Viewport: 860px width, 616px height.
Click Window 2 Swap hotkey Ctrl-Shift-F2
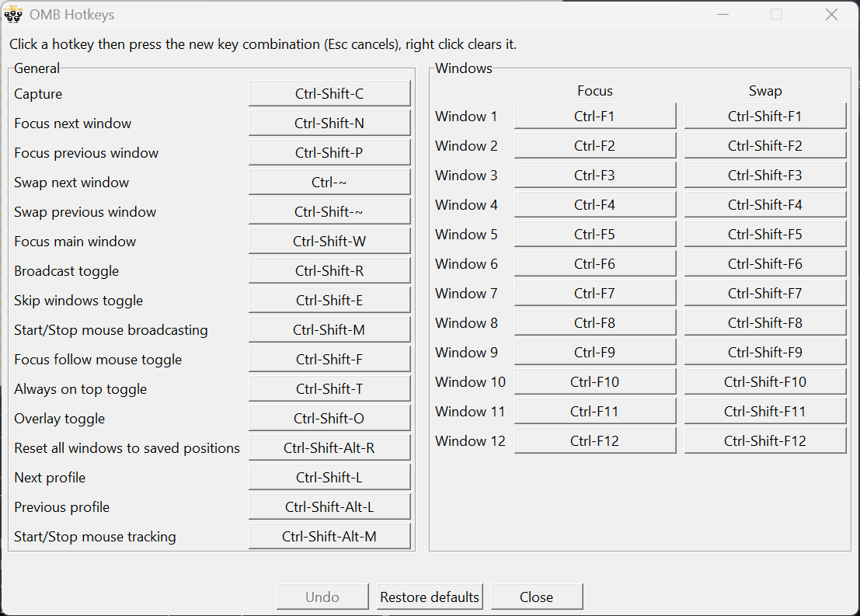[765, 146]
